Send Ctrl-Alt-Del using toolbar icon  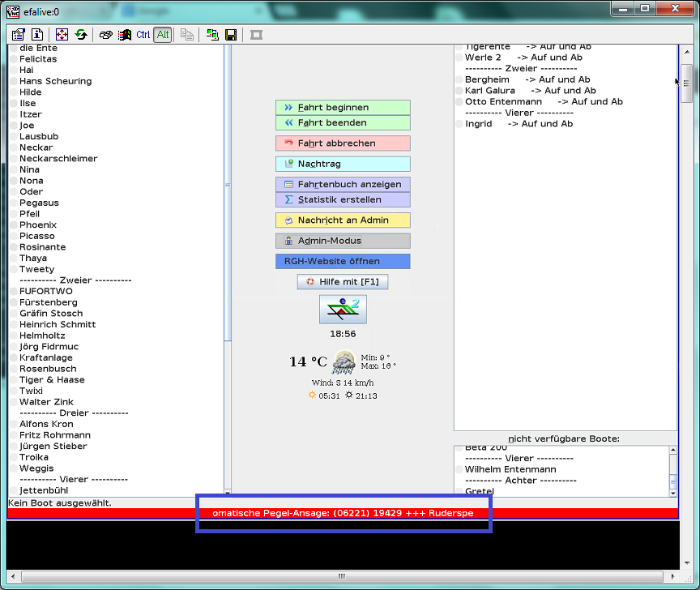pos(105,35)
